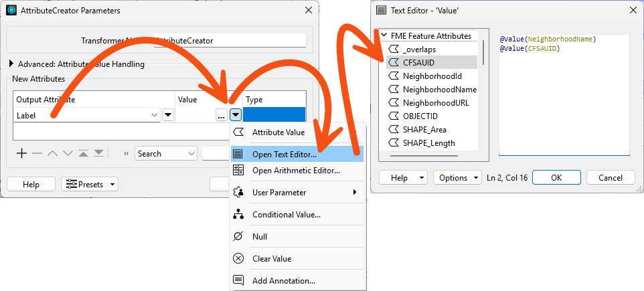Expand the Label output attribute combo box
This screenshot has height=291, width=644.
[155, 116]
